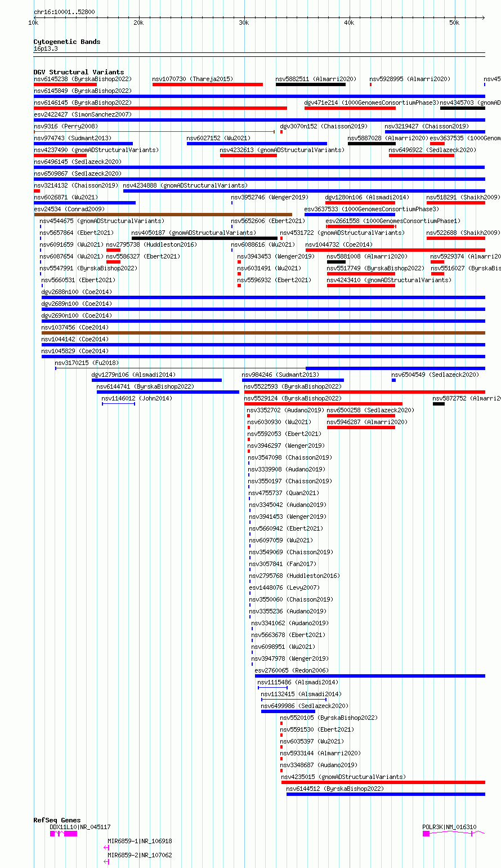
Task: Click the nsv5517749 (ByrskaBishop2022) label
Action: point(375,269)
